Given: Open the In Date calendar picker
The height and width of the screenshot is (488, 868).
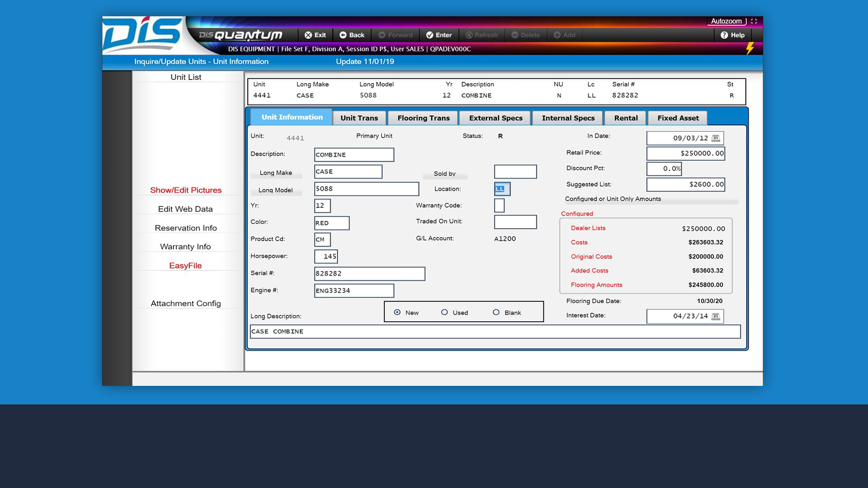Looking at the screenshot, I should 715,138.
